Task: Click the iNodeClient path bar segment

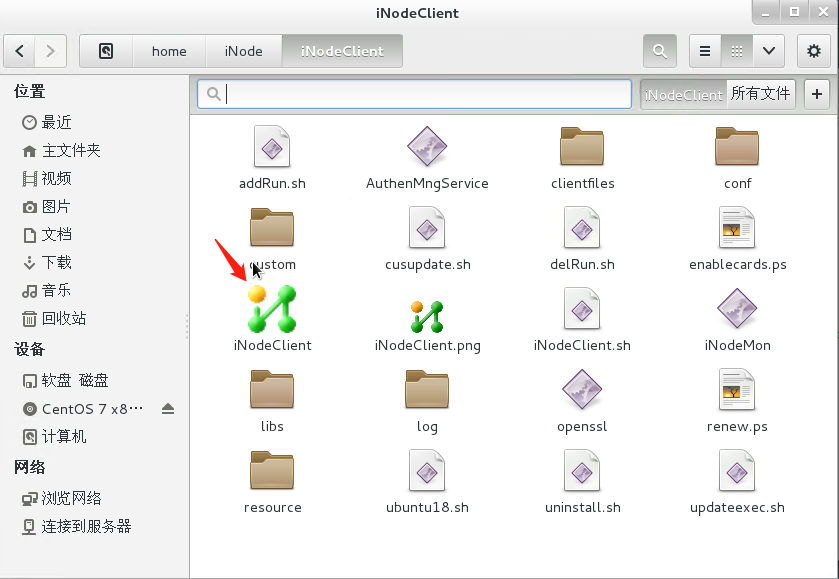Action: (342, 51)
